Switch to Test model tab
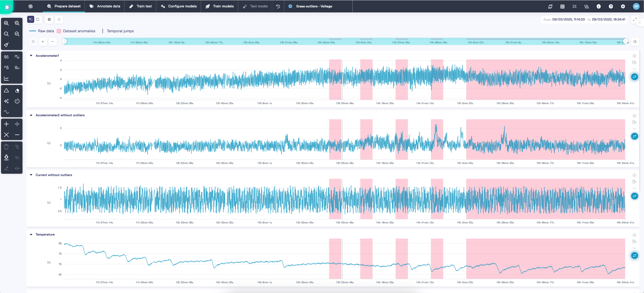Image resolution: width=644 pixels, height=293 pixels. click(x=255, y=6)
